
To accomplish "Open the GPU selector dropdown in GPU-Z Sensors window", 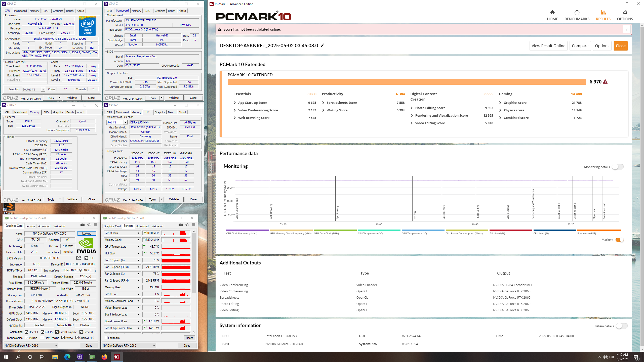I will (129, 345).
